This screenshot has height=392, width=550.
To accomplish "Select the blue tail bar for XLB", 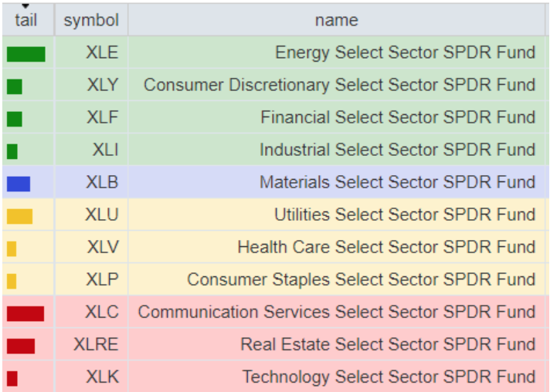I will coord(19,184).
